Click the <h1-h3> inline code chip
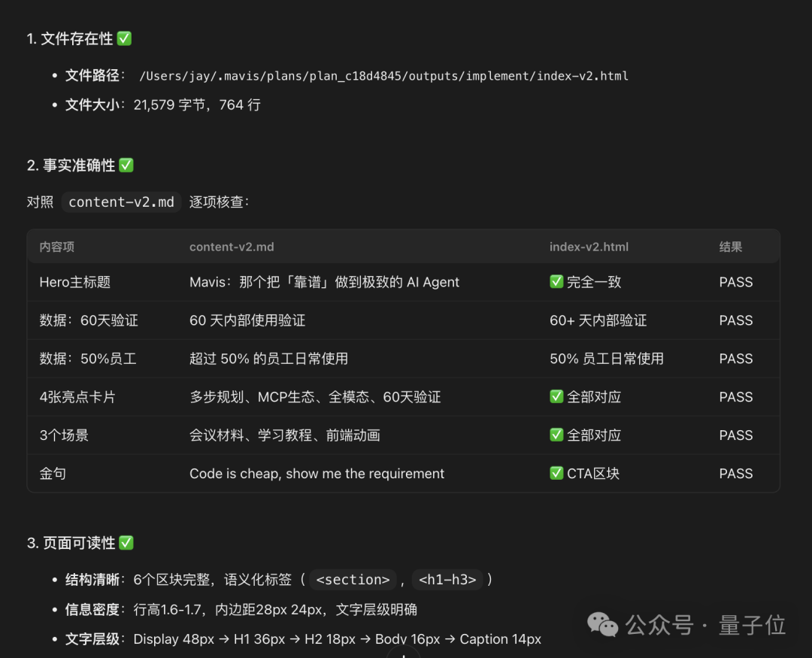This screenshot has width=812, height=658. tap(447, 579)
